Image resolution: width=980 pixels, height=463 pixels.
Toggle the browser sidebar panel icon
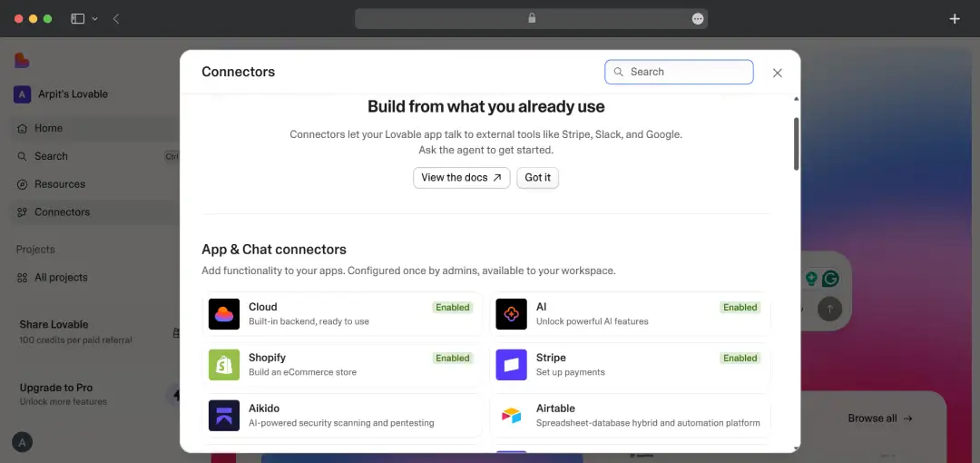tap(77, 19)
